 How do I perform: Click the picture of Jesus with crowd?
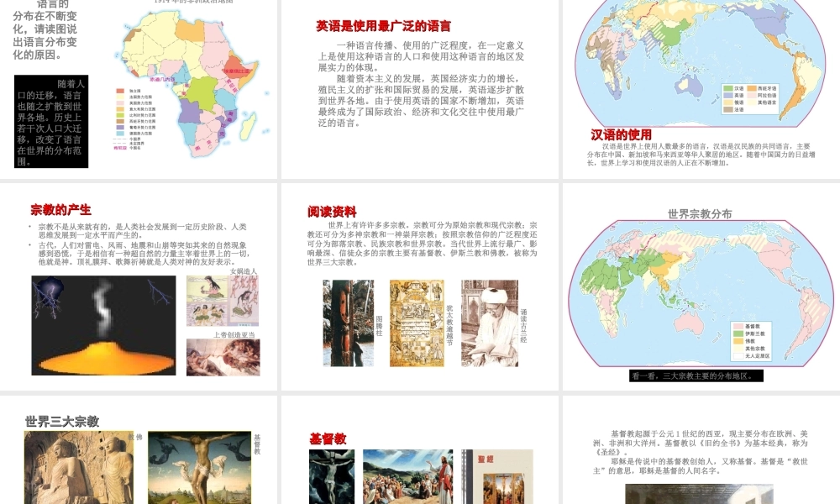tap(407, 476)
